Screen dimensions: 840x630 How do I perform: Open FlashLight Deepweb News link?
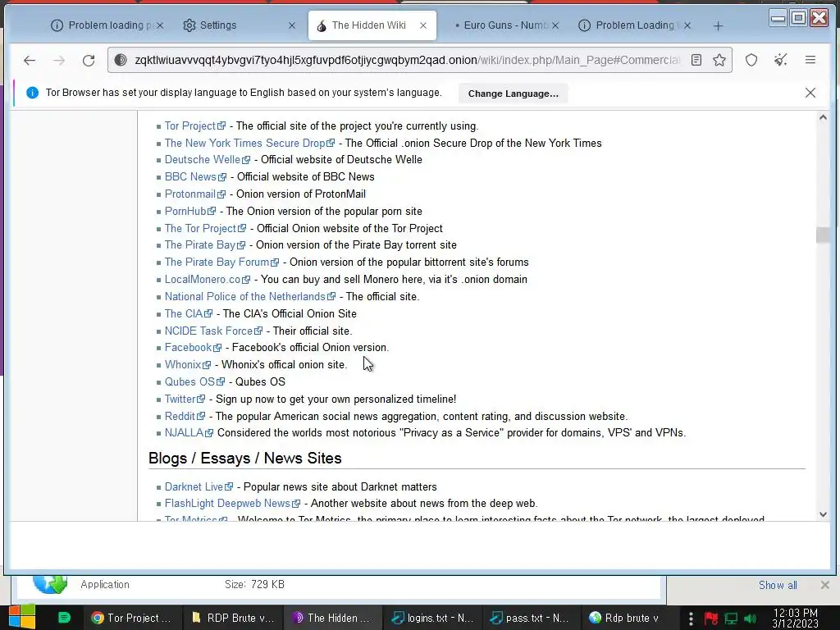(232, 503)
